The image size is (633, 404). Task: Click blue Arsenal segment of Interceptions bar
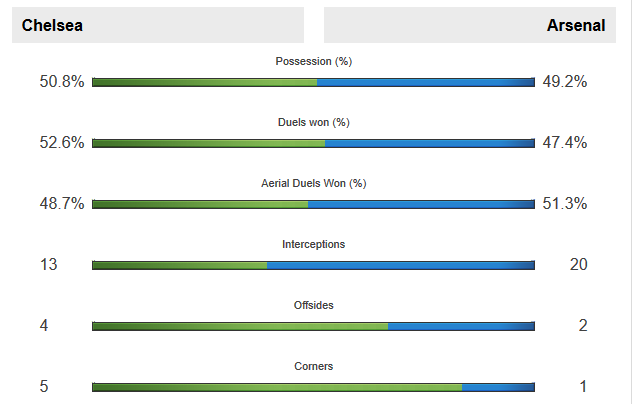pyautogui.click(x=401, y=266)
